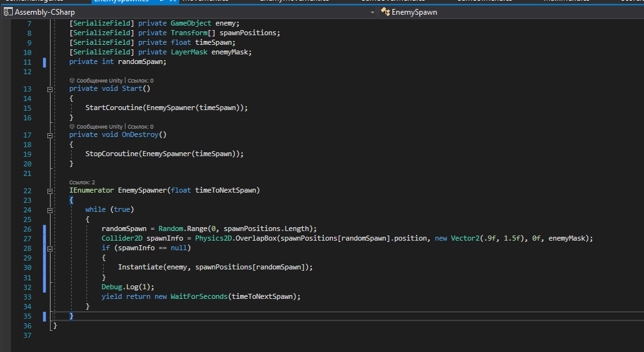This screenshot has height=352, width=644.
Task: Click "Сообщение Unity" text above OnDestroy
Action: click(99, 127)
